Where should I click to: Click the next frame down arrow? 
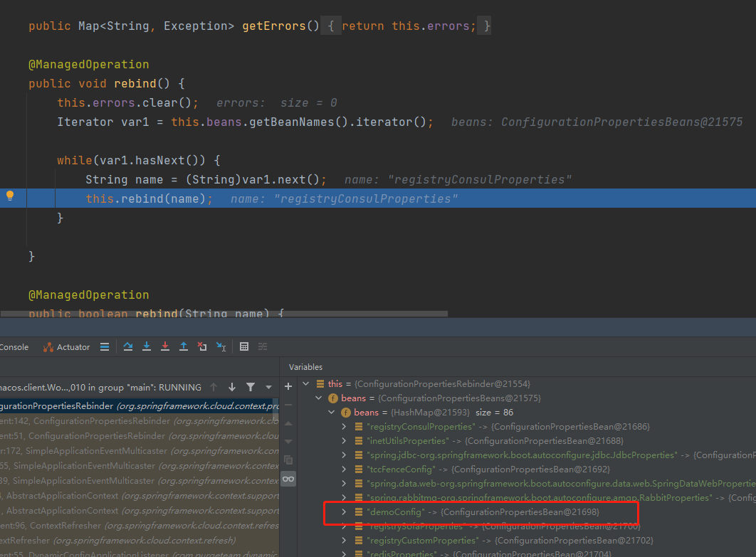click(x=232, y=387)
